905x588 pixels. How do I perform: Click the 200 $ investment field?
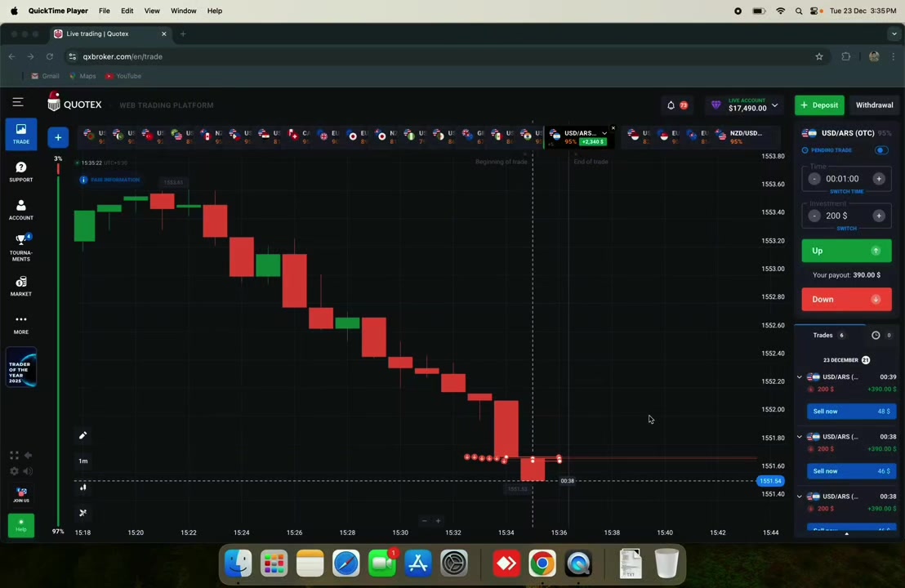[x=837, y=216]
